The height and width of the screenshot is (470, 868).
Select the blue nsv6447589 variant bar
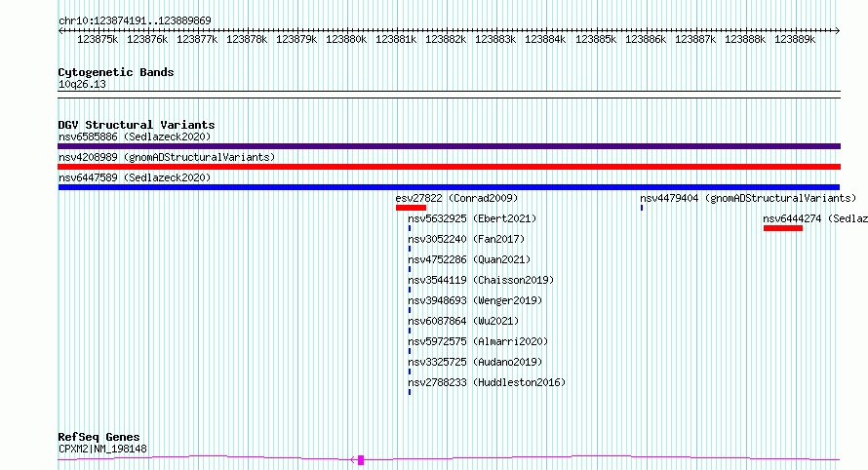pyautogui.click(x=449, y=187)
